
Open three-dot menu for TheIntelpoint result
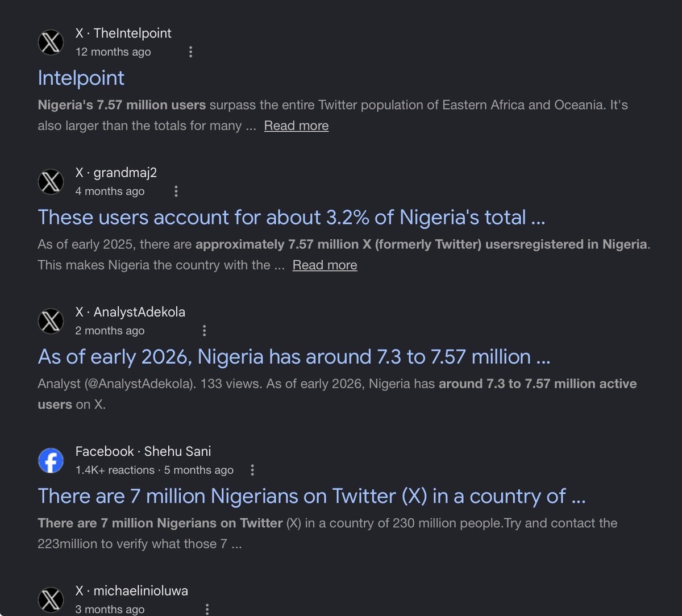point(190,52)
